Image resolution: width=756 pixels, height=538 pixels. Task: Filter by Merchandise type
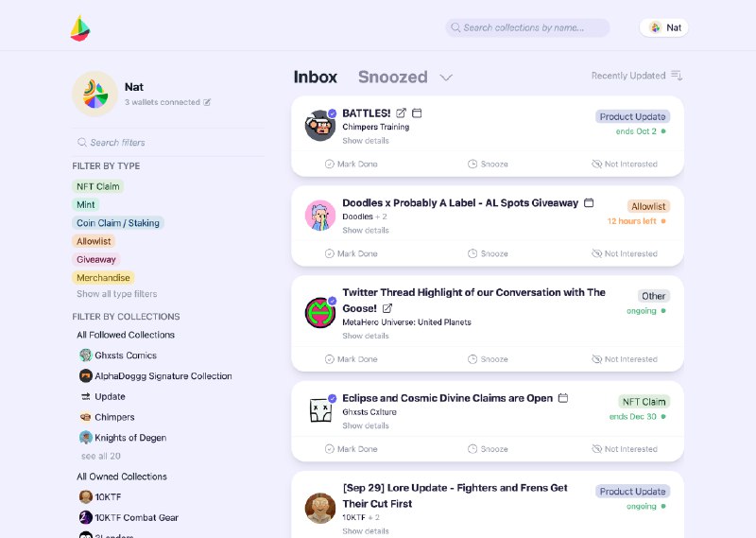coord(103,278)
